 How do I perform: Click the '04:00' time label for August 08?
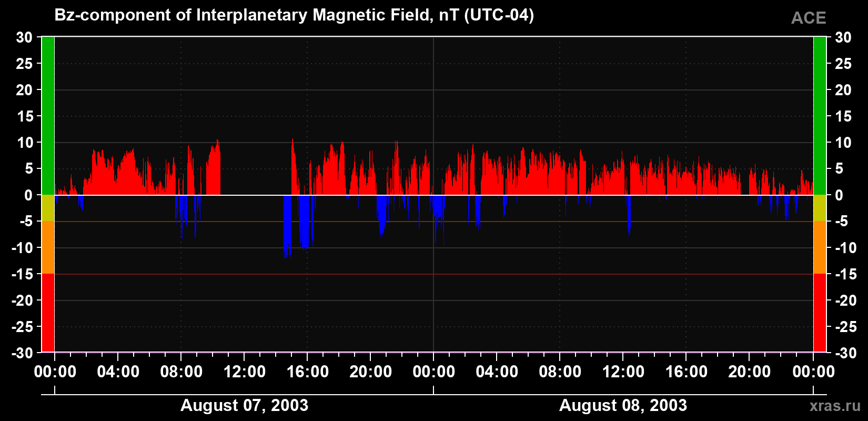coord(497,372)
